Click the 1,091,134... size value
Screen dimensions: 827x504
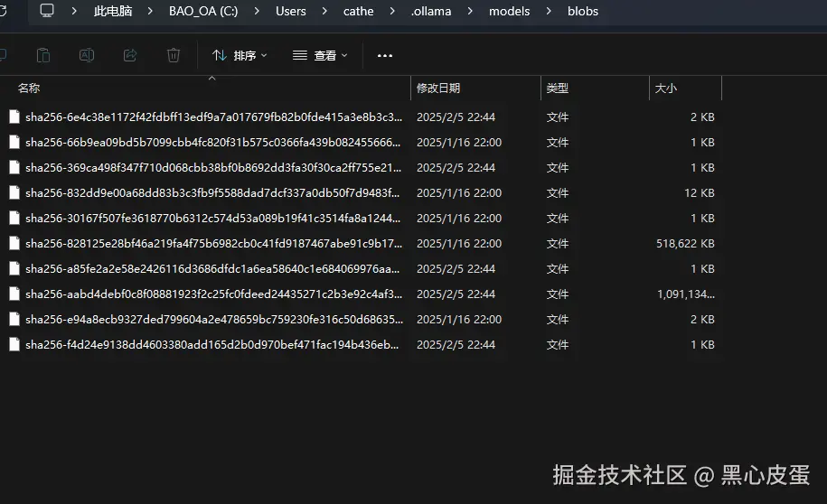pos(686,294)
